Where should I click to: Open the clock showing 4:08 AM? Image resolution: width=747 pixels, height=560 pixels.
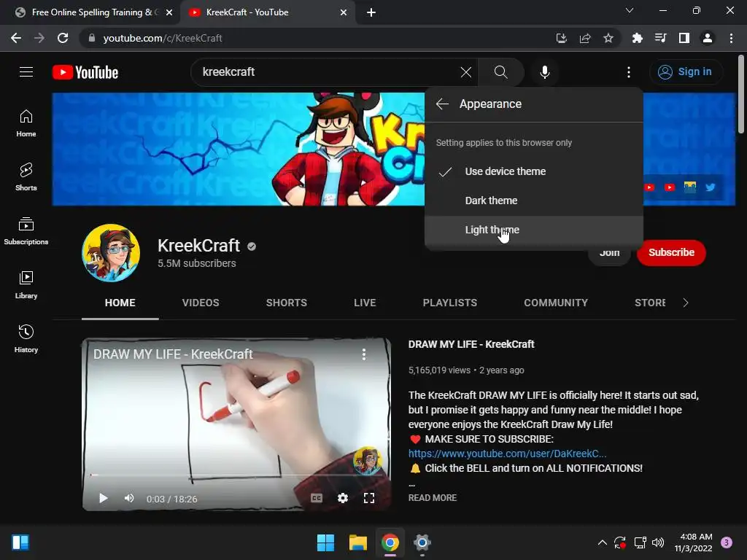pyautogui.click(x=693, y=542)
